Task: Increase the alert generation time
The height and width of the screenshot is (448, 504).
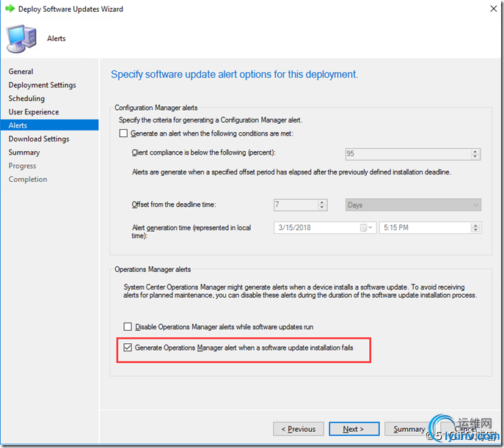Action: point(475,225)
